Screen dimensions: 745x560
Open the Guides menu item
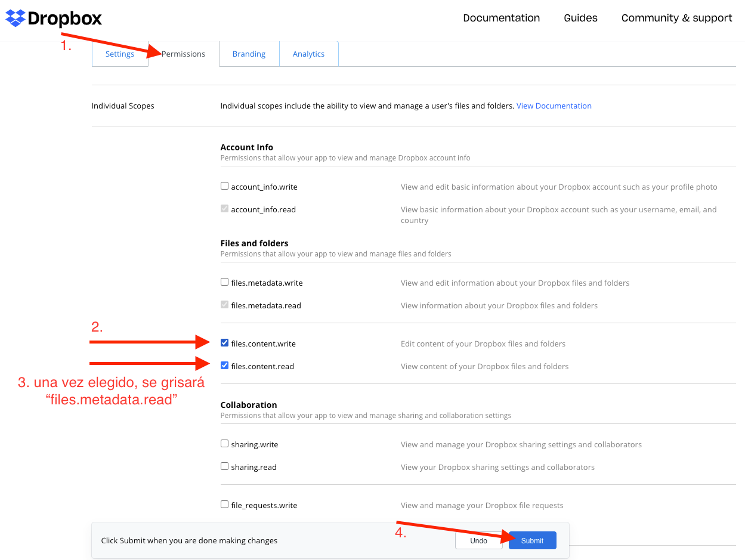580,18
